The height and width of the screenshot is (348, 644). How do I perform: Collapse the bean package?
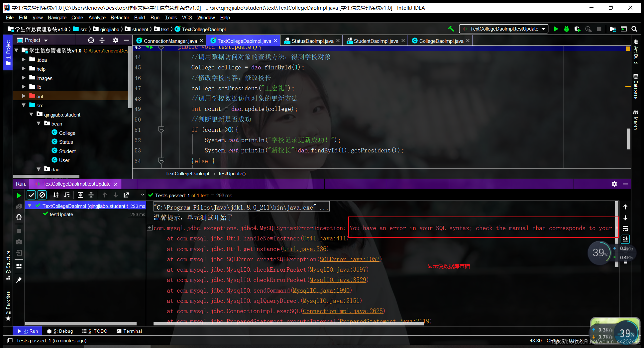click(39, 123)
